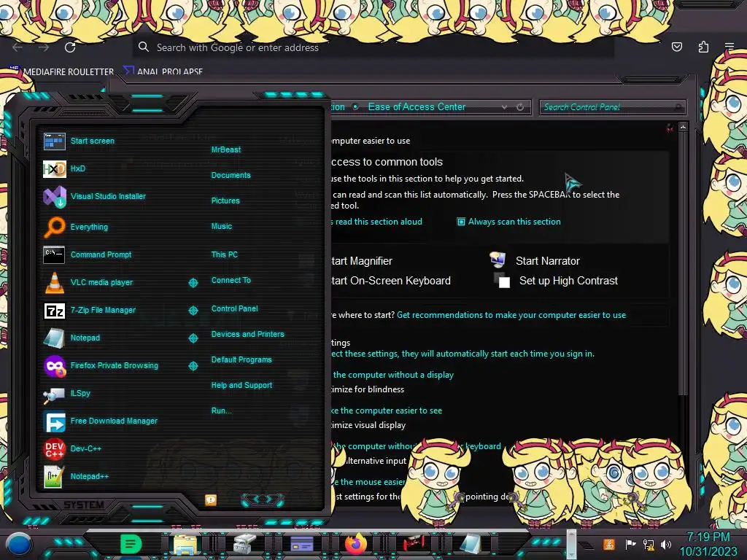
Task: Launch Everything search app
Action: (x=54, y=227)
